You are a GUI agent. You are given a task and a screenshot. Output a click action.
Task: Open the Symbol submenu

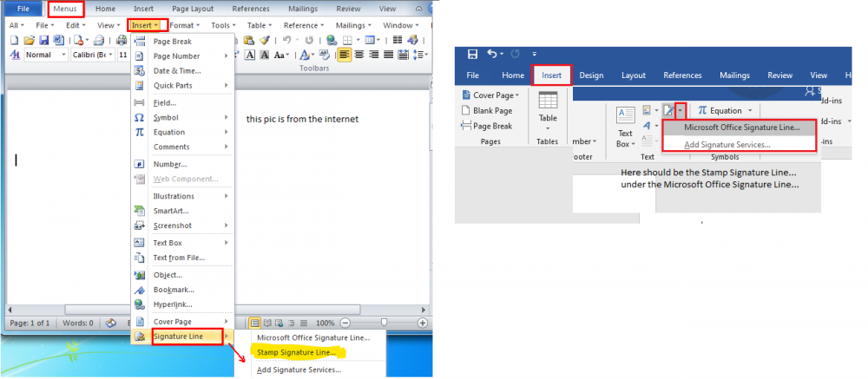click(182, 117)
